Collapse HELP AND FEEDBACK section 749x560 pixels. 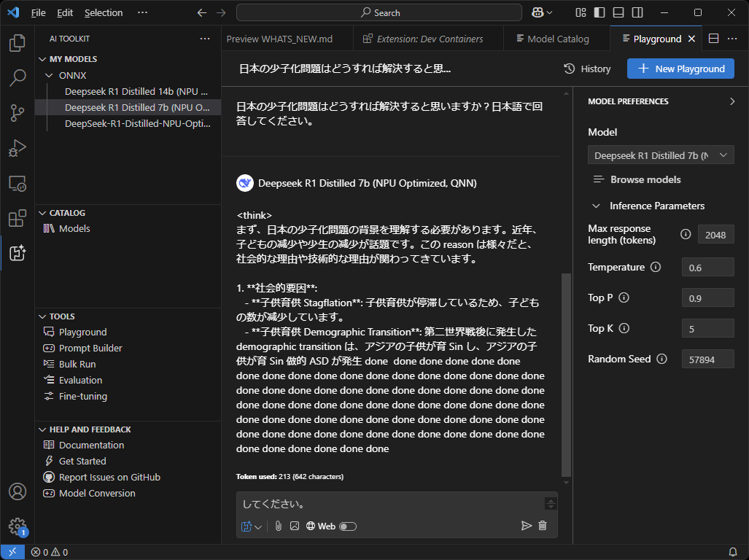pyautogui.click(x=42, y=429)
